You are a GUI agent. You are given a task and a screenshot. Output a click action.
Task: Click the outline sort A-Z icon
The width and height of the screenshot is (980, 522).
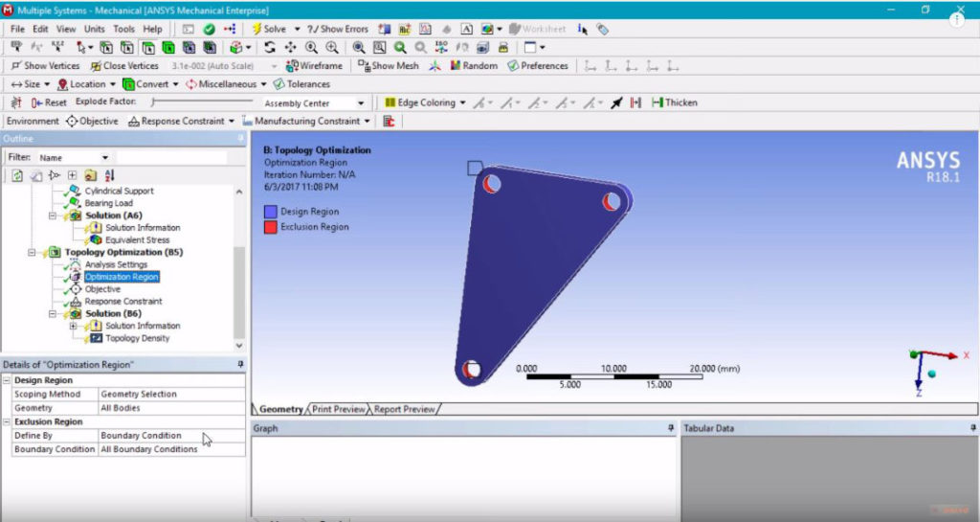pyautogui.click(x=109, y=175)
